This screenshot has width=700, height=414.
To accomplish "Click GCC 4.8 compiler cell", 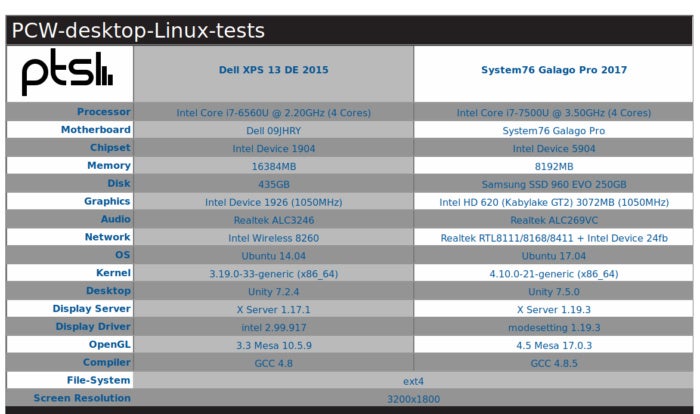I will pos(274,363).
